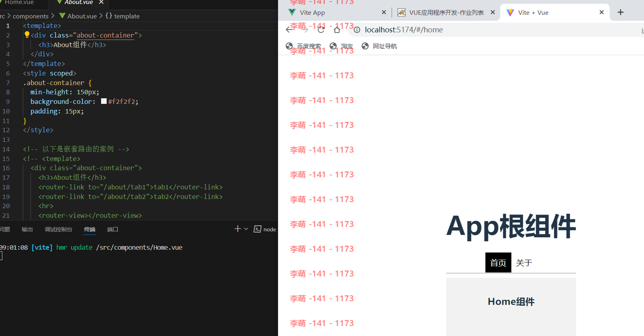
Task: Open a new browser tab with plus button
Action: click(620, 12)
